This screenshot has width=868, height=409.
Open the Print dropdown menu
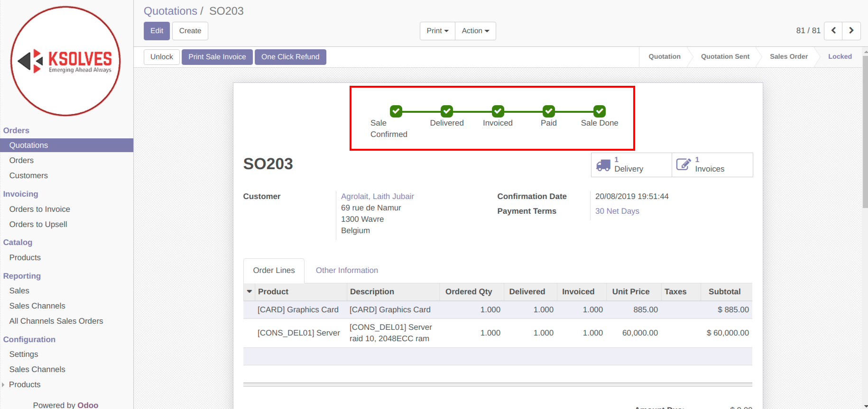(437, 31)
